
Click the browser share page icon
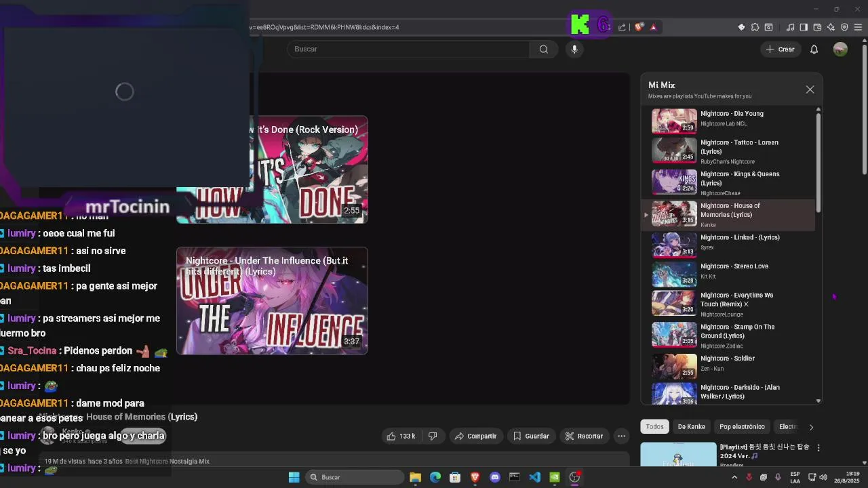tap(622, 27)
